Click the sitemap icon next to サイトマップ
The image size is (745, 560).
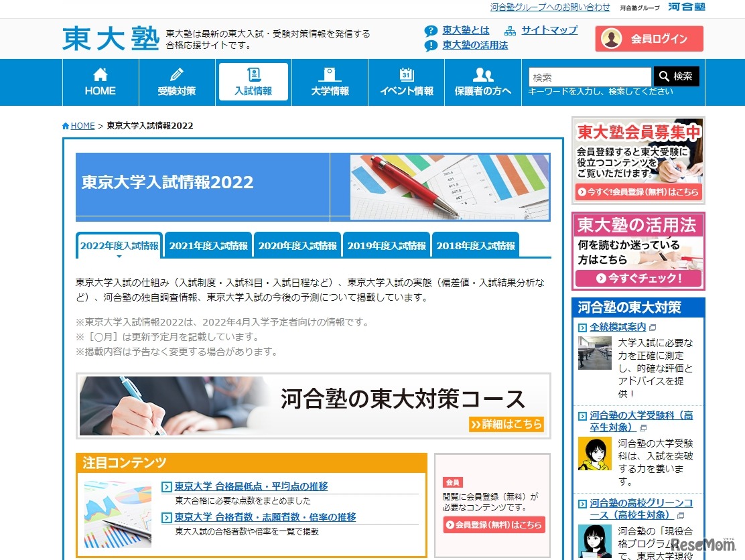pyautogui.click(x=509, y=29)
